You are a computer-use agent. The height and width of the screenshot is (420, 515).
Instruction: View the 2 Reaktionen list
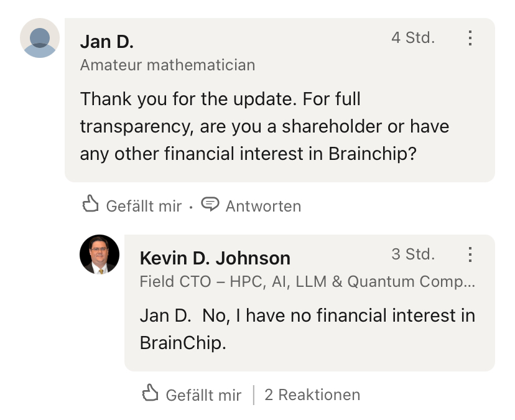(312, 394)
